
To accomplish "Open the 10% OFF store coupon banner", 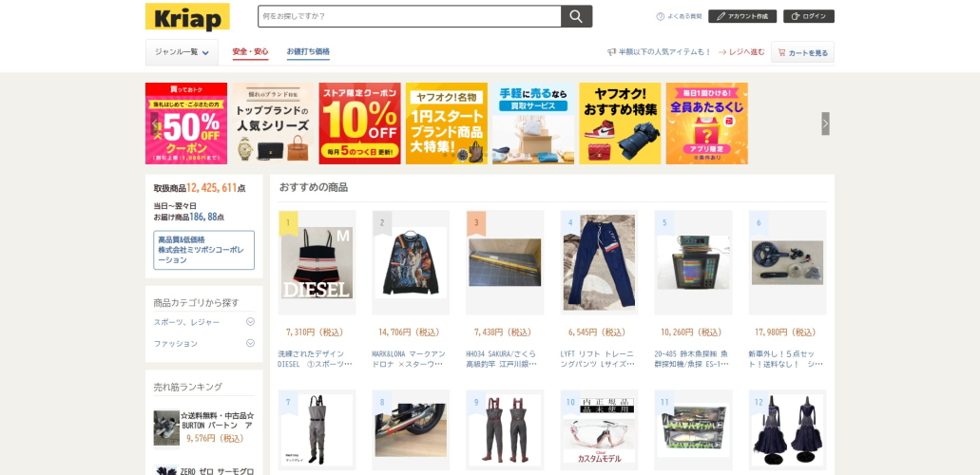I will tap(359, 123).
